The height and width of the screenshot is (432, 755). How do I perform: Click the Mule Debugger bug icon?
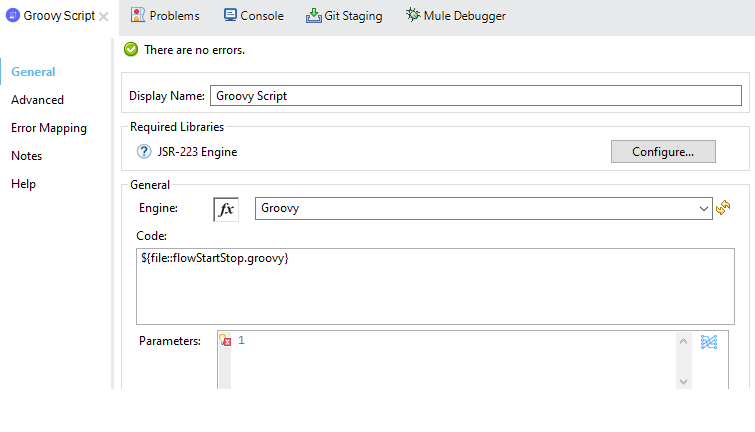pyautogui.click(x=413, y=15)
